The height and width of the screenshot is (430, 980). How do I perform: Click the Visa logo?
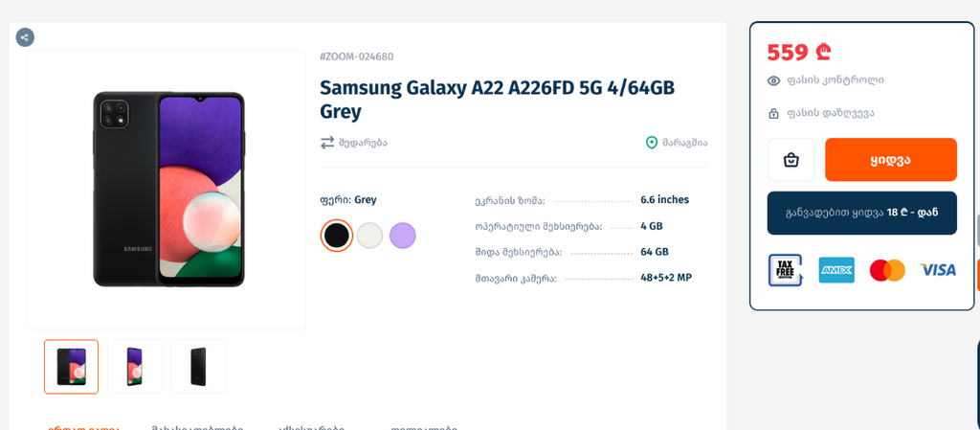tap(938, 270)
